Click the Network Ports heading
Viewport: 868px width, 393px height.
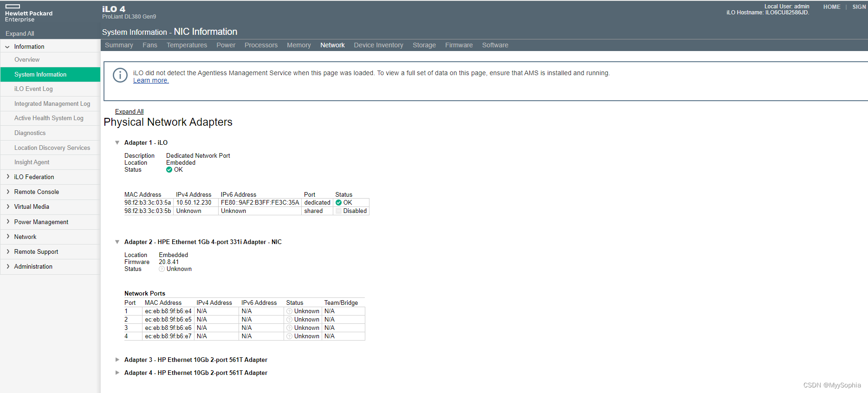[145, 294]
